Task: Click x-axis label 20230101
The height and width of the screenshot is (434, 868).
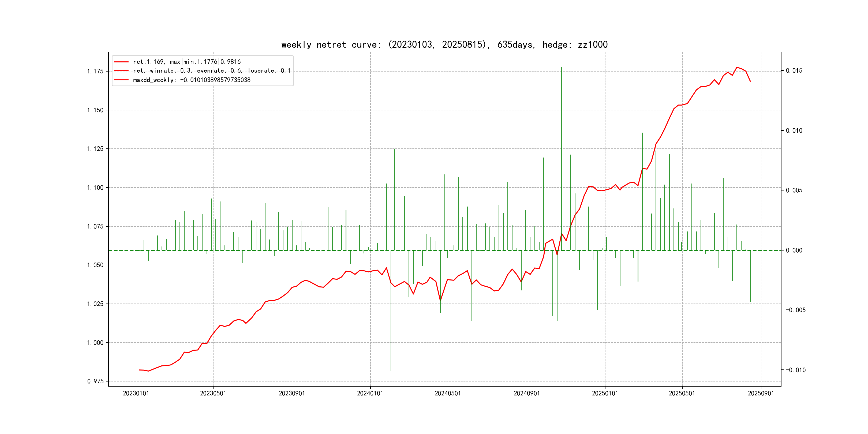Action: 136,394
